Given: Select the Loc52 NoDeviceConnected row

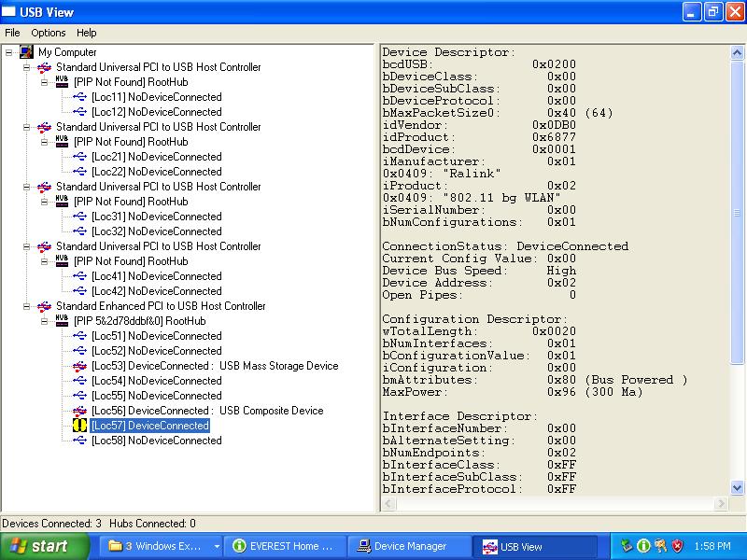Looking at the screenshot, I should click(x=156, y=351).
